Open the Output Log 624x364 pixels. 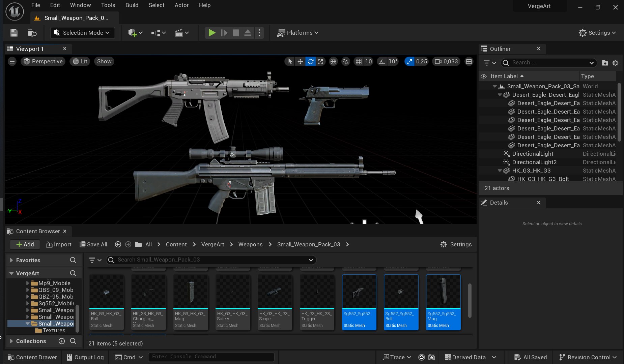(85, 357)
